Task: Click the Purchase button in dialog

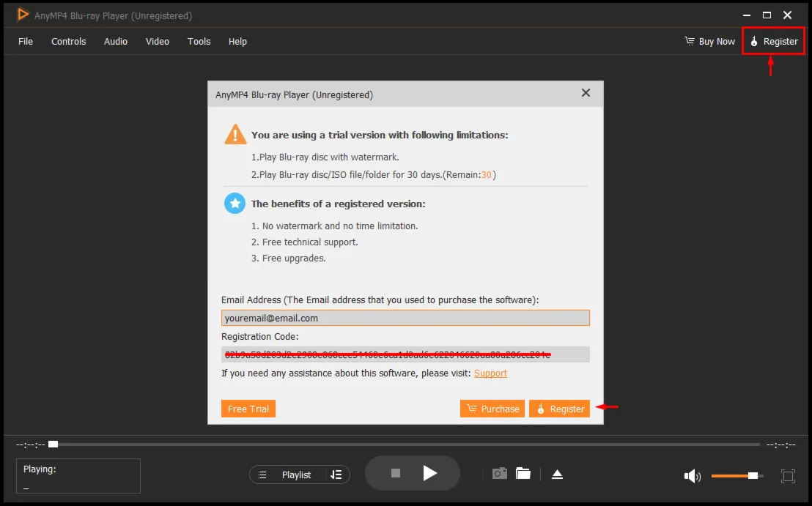Action: click(492, 409)
